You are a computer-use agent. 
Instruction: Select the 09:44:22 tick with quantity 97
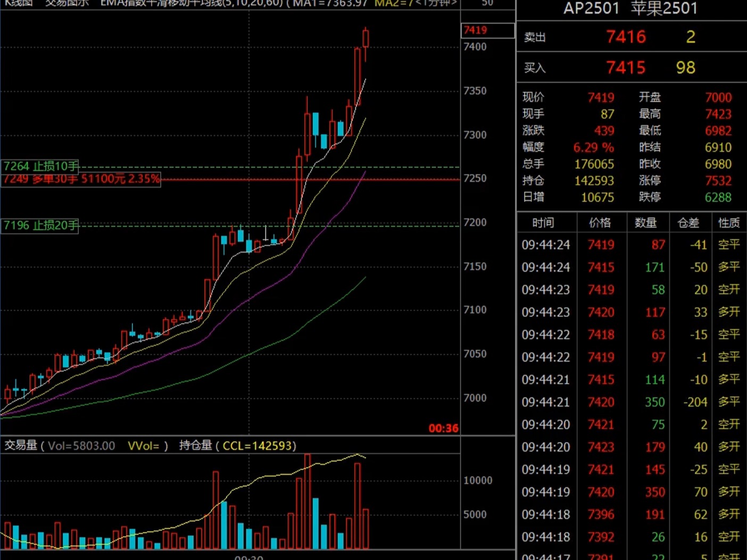tap(631, 357)
